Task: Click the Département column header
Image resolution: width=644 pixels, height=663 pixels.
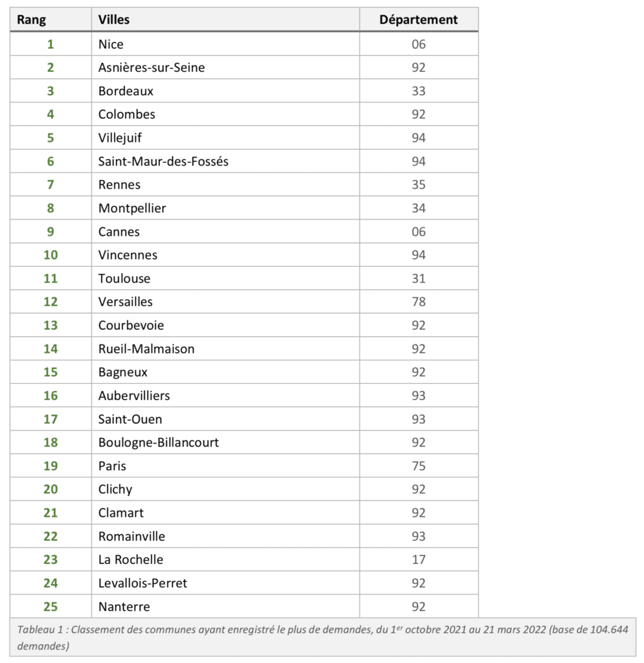Action: pyautogui.click(x=419, y=19)
